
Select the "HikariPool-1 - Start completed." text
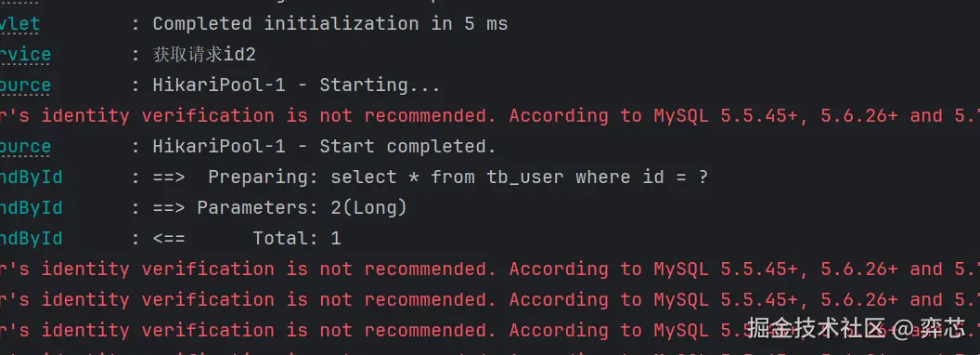pos(325,147)
